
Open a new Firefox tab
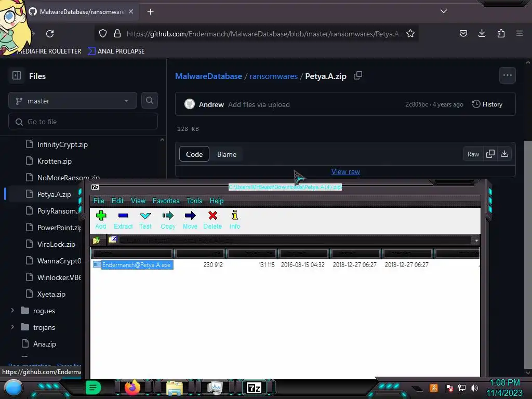[x=150, y=12]
